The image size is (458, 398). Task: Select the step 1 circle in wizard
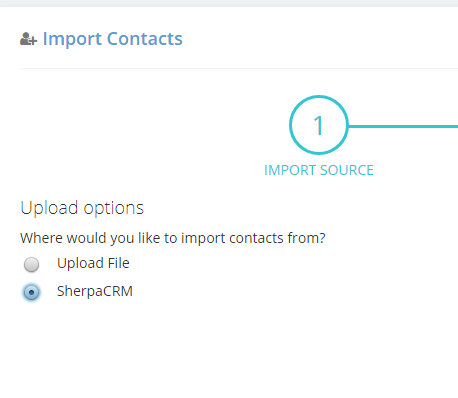click(x=319, y=125)
